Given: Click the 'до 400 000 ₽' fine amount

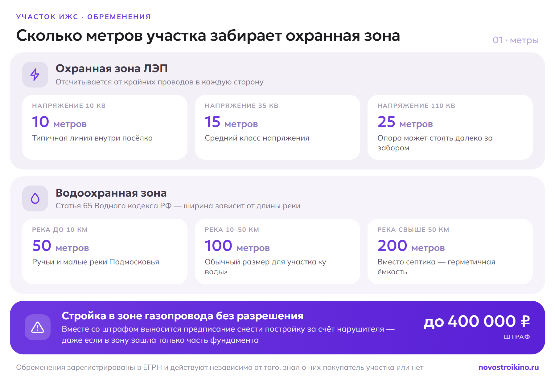Looking at the screenshot, I should point(477,321).
